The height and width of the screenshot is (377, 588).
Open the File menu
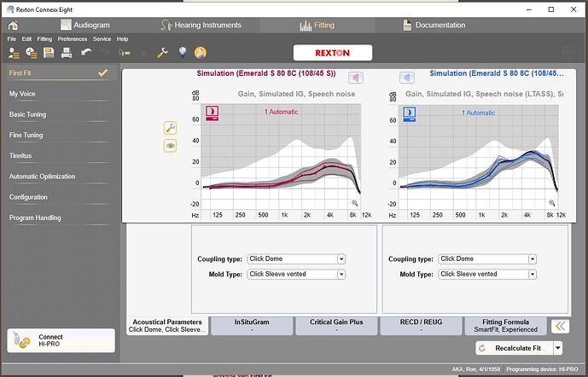tap(12, 39)
